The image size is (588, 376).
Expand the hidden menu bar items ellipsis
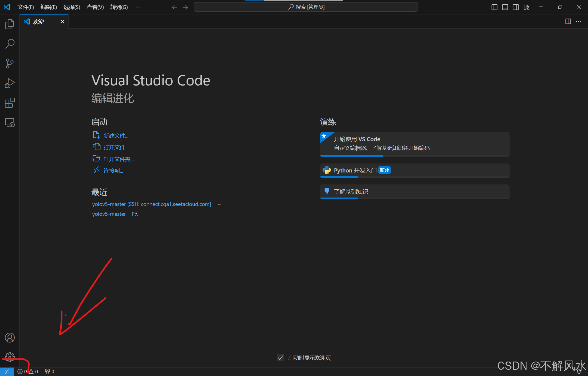coord(139,7)
